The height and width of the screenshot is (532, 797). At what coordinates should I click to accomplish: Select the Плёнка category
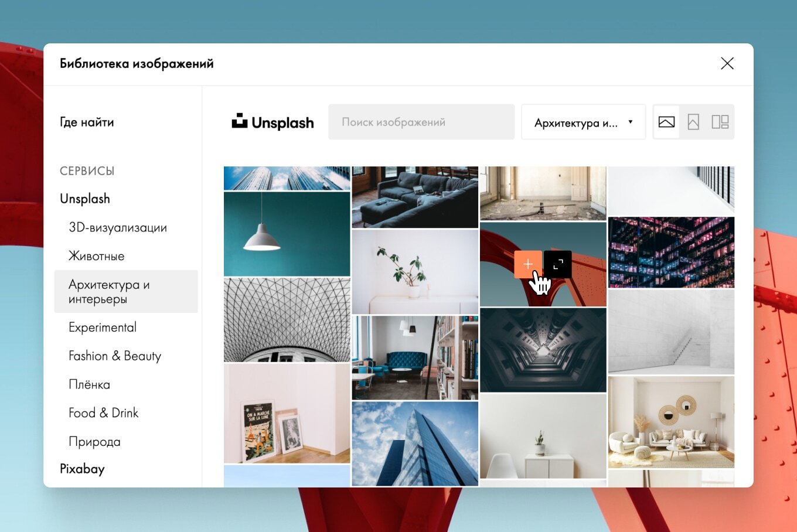pyautogui.click(x=90, y=384)
